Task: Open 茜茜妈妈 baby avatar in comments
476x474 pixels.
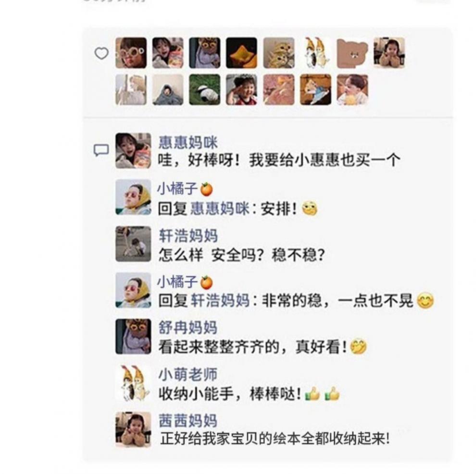Action: click(x=133, y=429)
